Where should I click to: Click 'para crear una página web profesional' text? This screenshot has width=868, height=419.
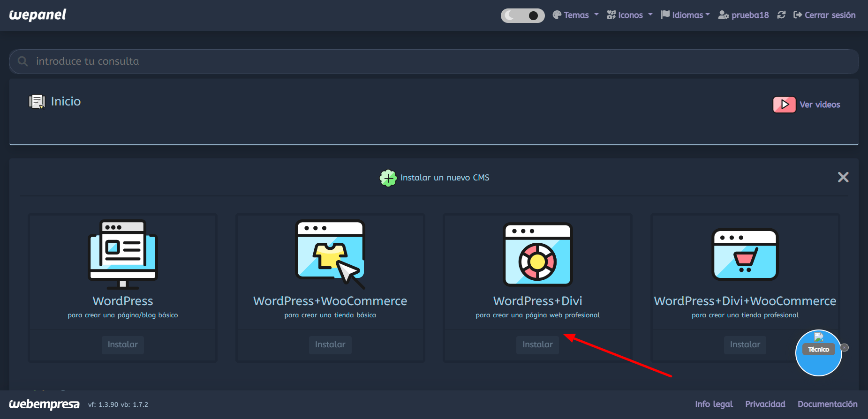538,315
